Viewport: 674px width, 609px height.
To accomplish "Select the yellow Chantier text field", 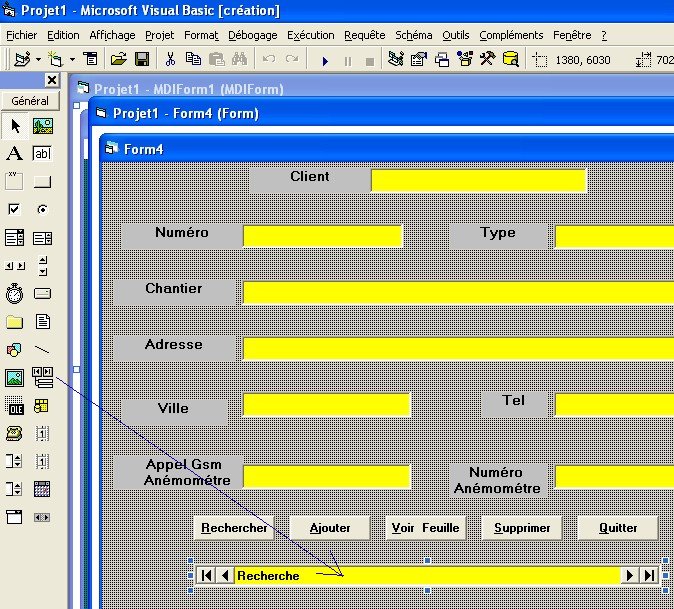I will (x=458, y=293).
